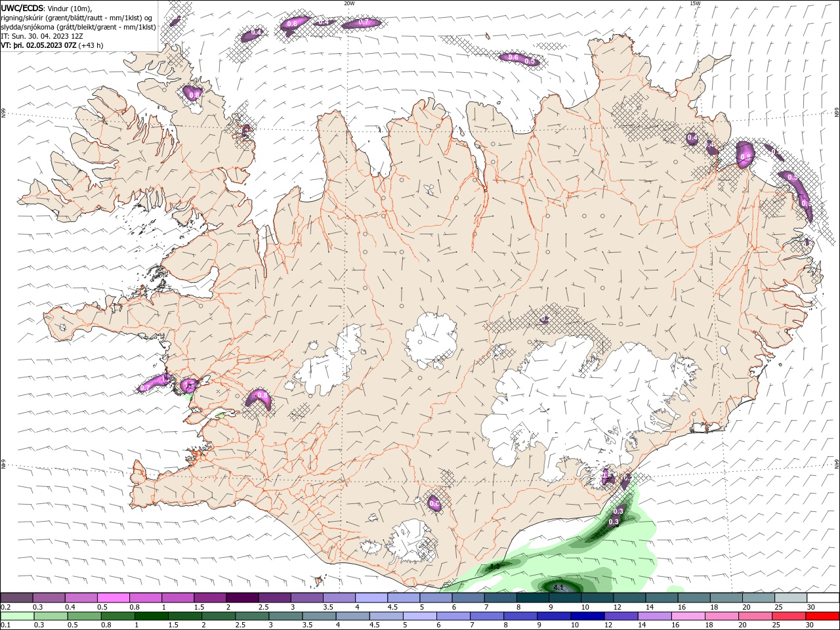Pick the bright pink 0.5 snow legend swatch
840x630 pixels.
tap(113, 598)
